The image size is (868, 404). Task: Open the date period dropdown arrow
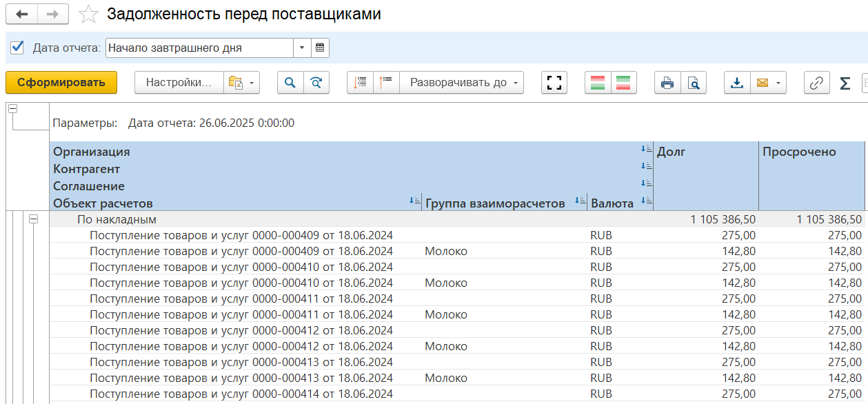303,48
